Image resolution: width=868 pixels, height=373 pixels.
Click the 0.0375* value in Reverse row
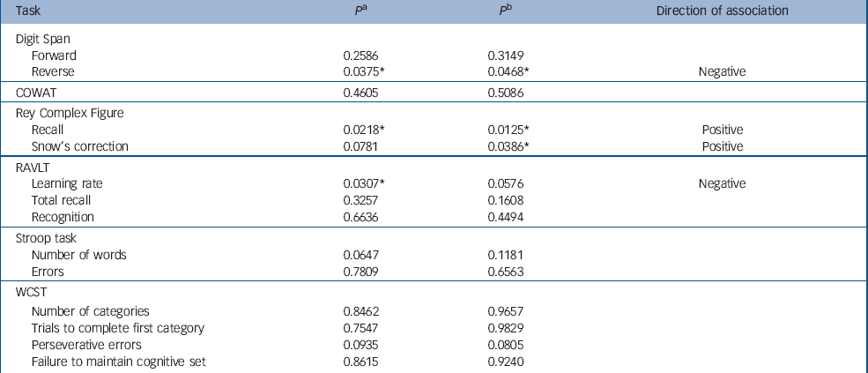[362, 71]
